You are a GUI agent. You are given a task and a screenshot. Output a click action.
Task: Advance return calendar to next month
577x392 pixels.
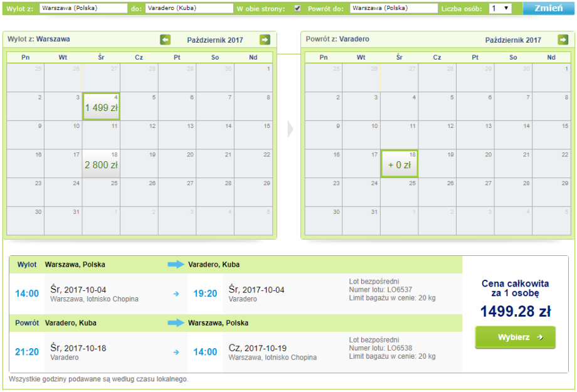(563, 40)
